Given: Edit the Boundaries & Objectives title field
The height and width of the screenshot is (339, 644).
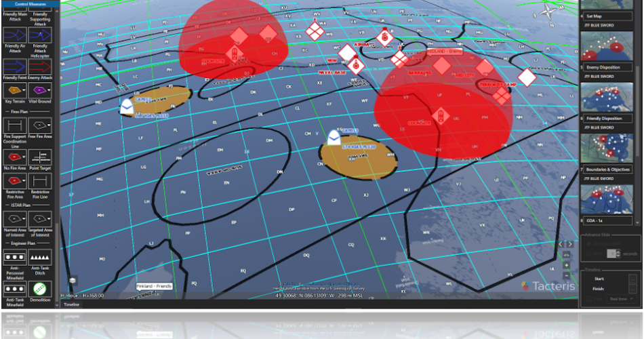Looking at the screenshot, I should pyautogui.click(x=608, y=169).
